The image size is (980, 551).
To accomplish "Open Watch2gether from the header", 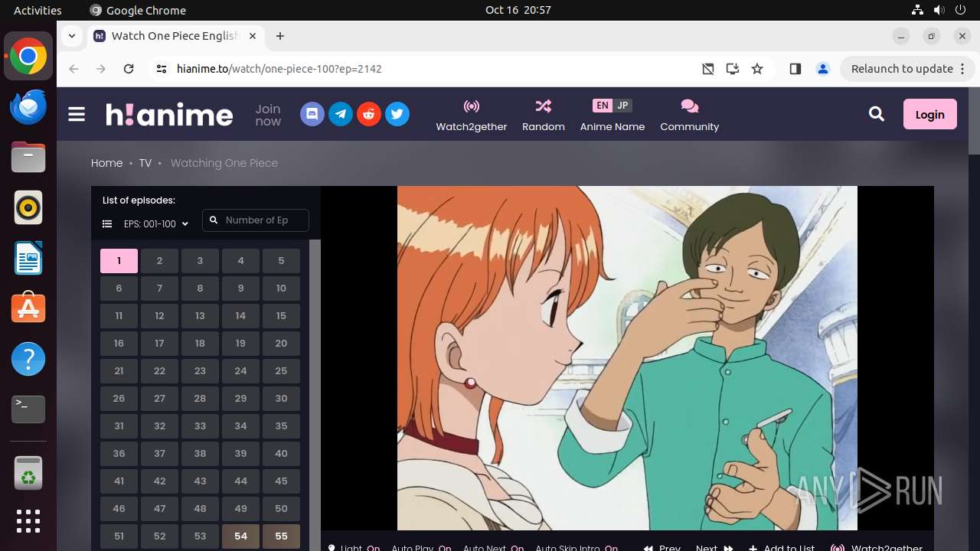I will 472,116.
